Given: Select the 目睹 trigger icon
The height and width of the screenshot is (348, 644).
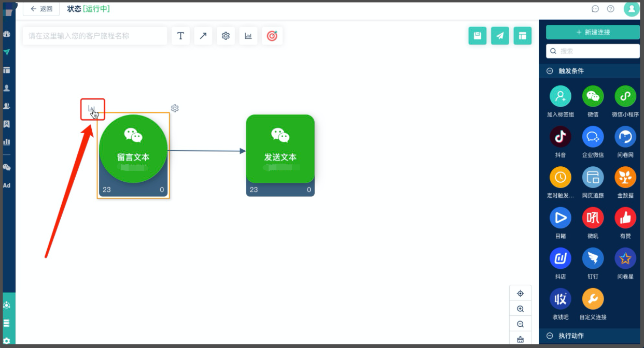Looking at the screenshot, I should 561,218.
